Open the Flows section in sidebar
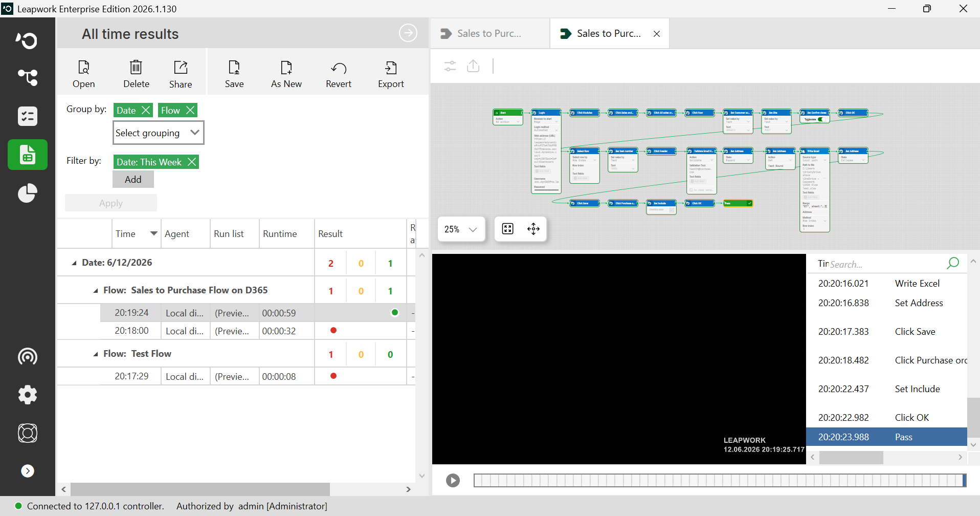The image size is (980, 516). click(x=28, y=77)
